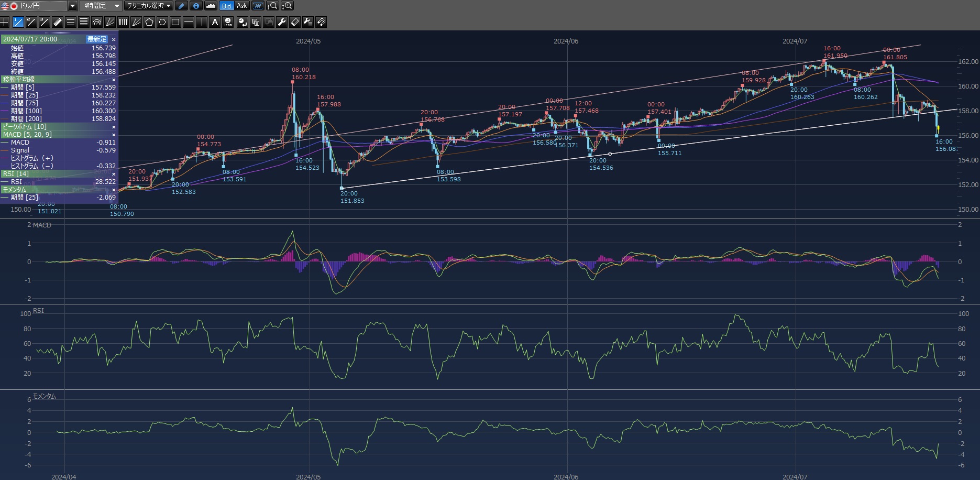The height and width of the screenshot is (480, 980).
Task: Close the RSI [14] indicator row
Action: tap(114, 174)
